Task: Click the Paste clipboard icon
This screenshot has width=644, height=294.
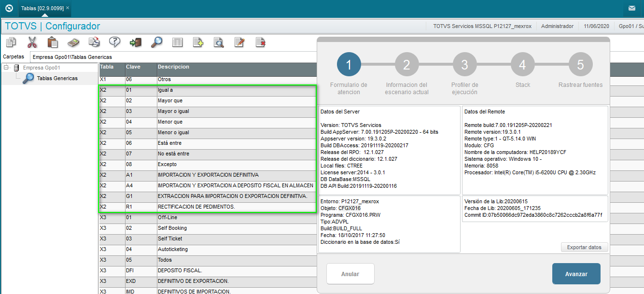Action: pos(53,42)
